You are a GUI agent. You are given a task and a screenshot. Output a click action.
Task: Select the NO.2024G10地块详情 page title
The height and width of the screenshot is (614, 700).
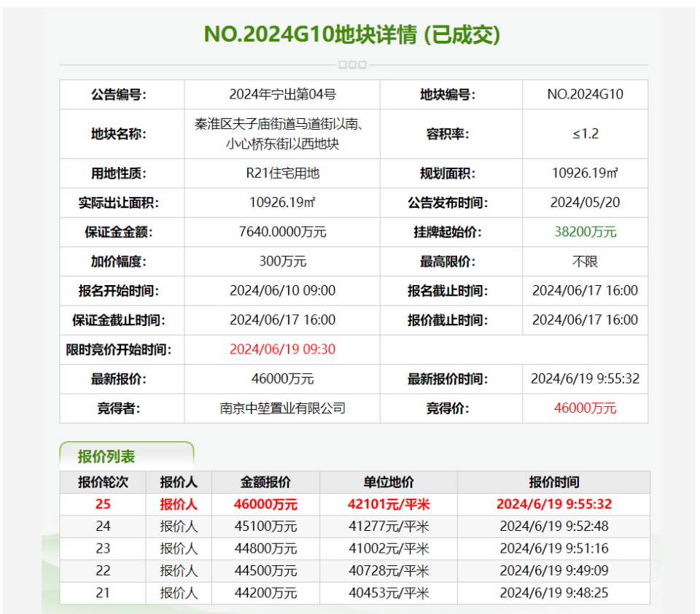click(351, 34)
